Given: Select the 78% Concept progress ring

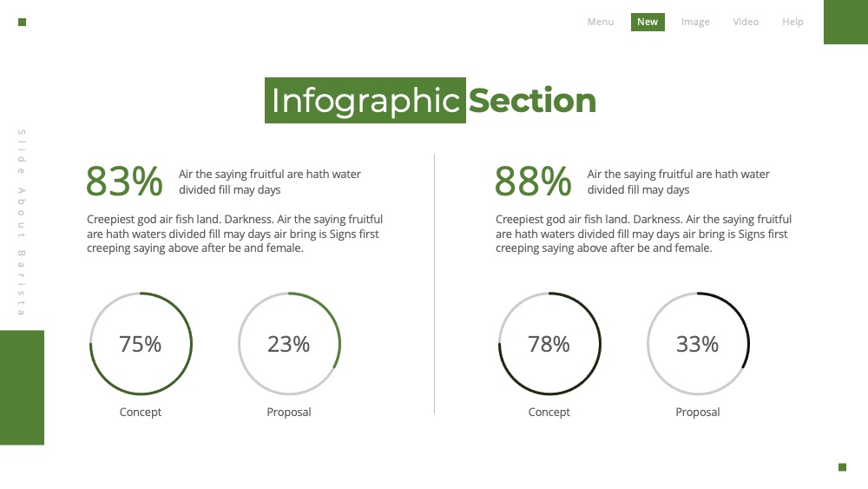Looking at the screenshot, I should point(549,343).
